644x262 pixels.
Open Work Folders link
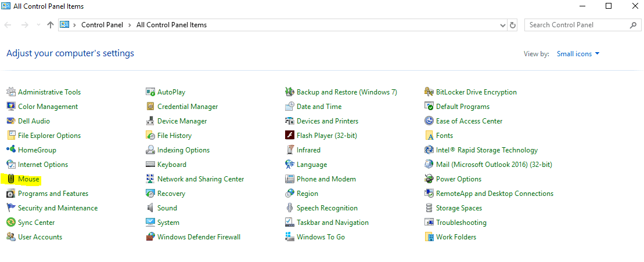coord(456,236)
